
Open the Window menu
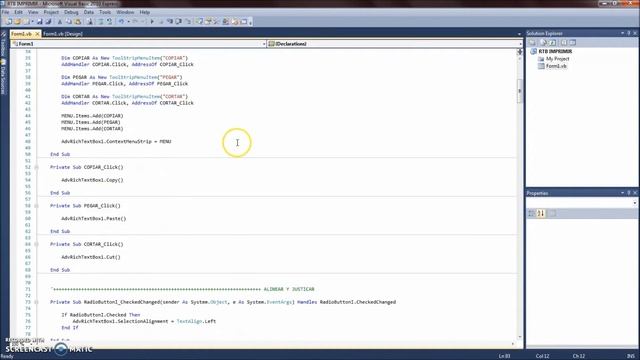pos(125,12)
